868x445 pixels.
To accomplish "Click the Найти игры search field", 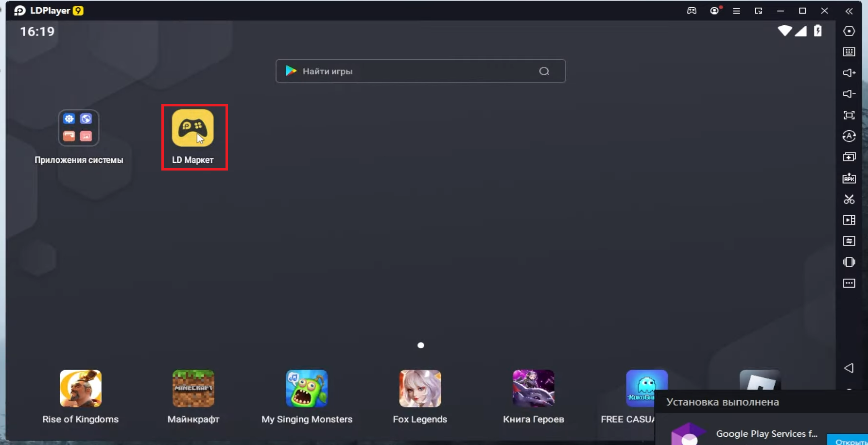I will 420,71.
